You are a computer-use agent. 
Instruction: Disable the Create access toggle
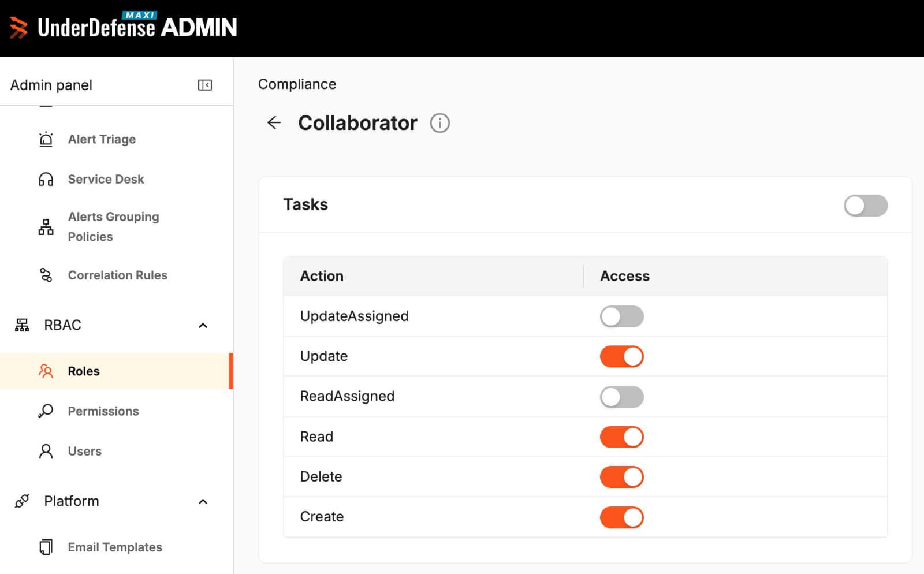click(622, 517)
